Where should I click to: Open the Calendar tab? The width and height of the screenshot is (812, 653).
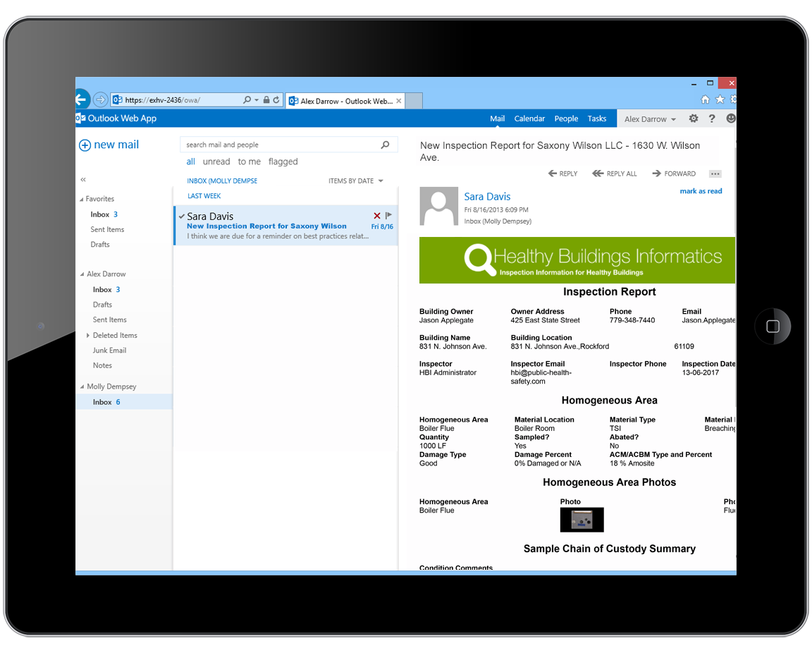pos(529,118)
